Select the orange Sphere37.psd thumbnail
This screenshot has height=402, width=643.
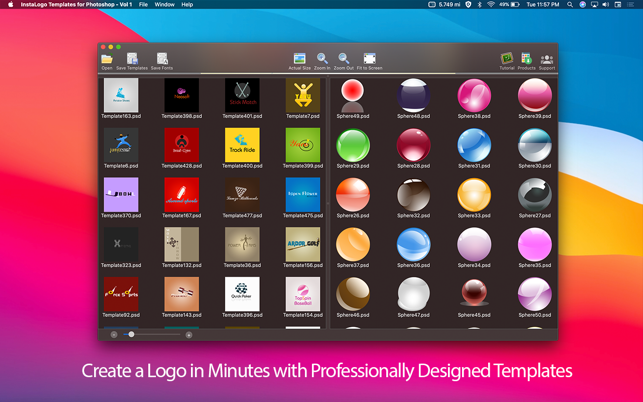pos(353,244)
